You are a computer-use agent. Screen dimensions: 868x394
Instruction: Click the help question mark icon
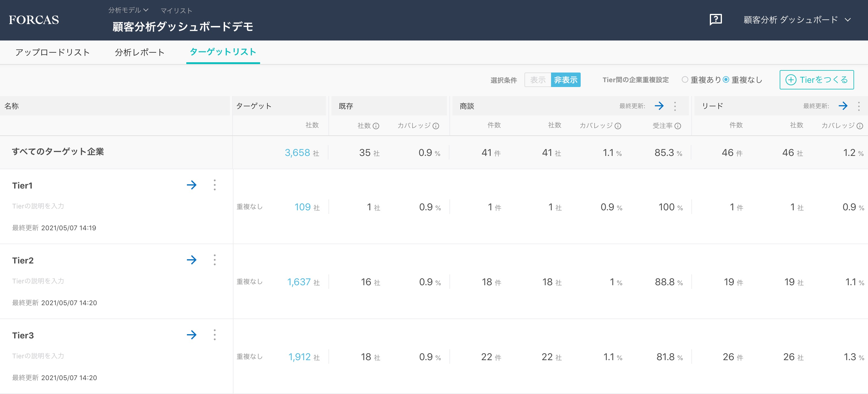[715, 20]
